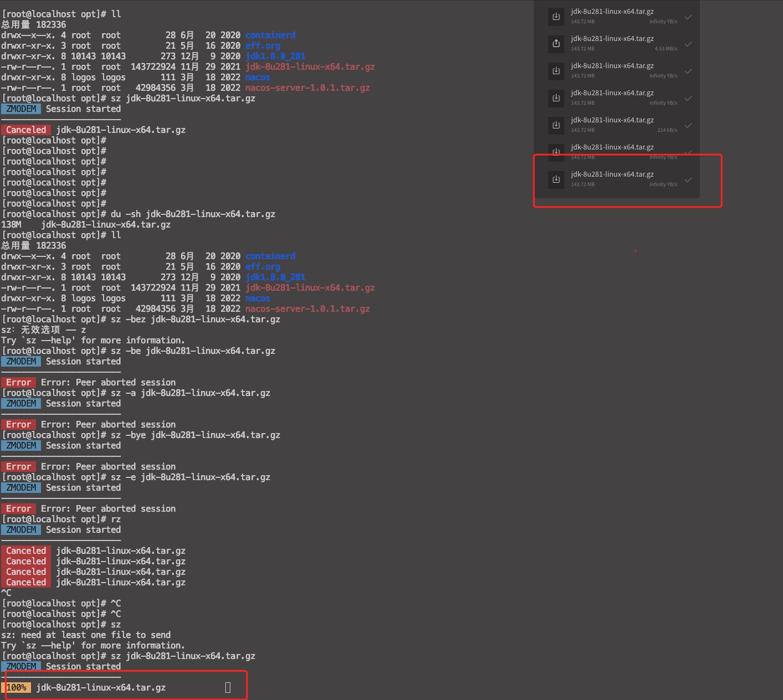Click the first Canceled badge in the rz session

pyautogui.click(x=25, y=550)
